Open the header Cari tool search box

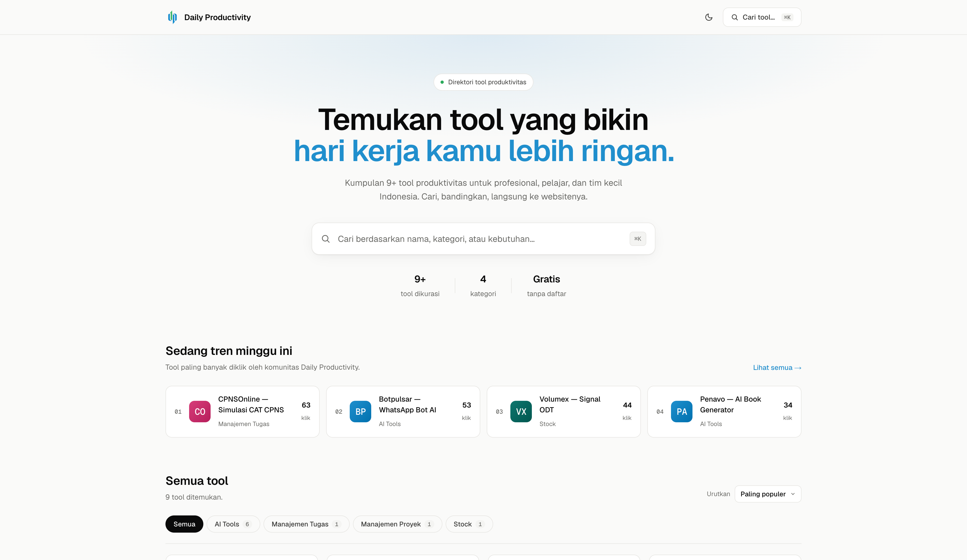[762, 17]
